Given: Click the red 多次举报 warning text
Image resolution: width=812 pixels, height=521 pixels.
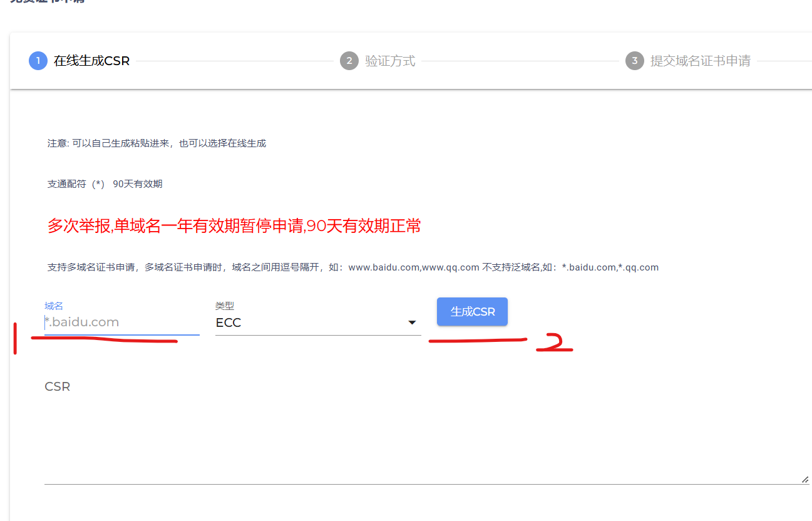Looking at the screenshot, I should tap(234, 226).
